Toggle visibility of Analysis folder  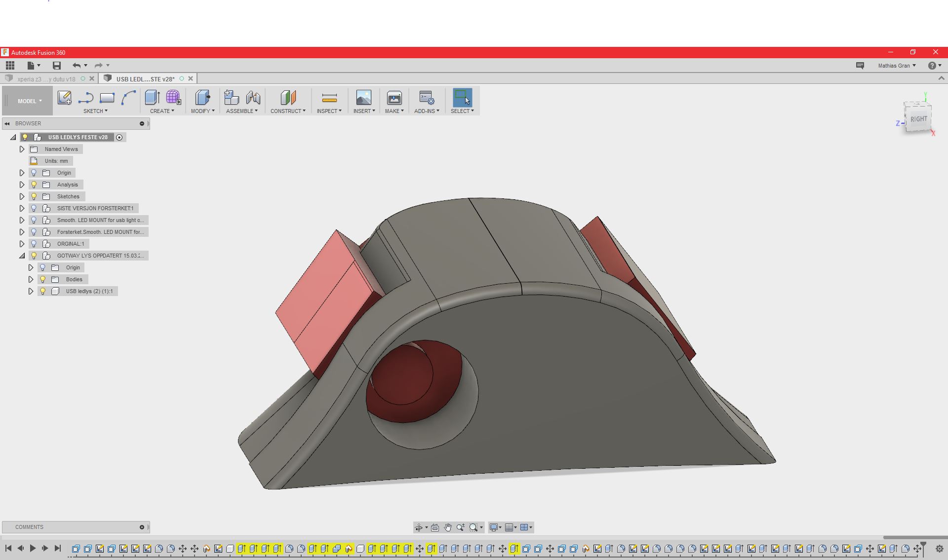pos(34,185)
